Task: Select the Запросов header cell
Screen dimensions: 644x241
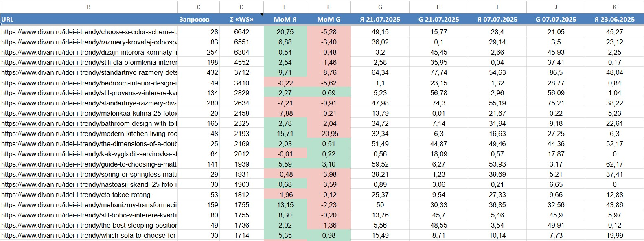Action: coord(194,19)
